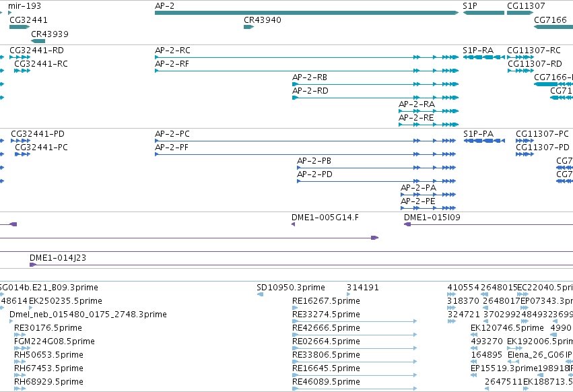Select EST SD10950.3prime
Viewport: 573px width, 392px height.
[260, 294]
